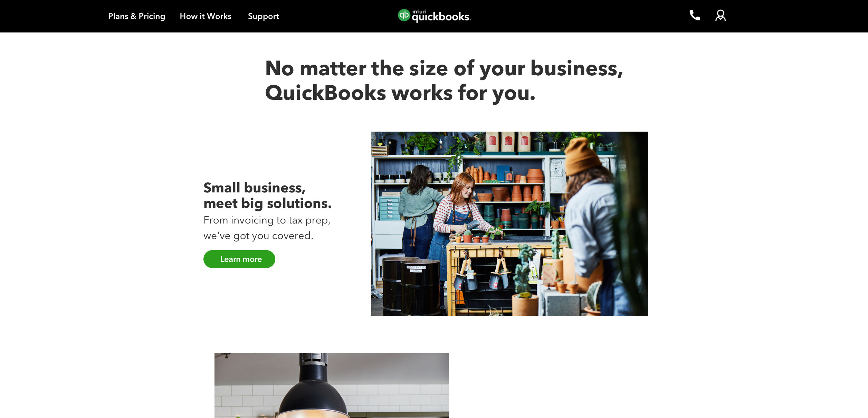868x418 pixels.
Task: Click 'Small business, meet big solutions.' heading
Action: click(x=267, y=196)
